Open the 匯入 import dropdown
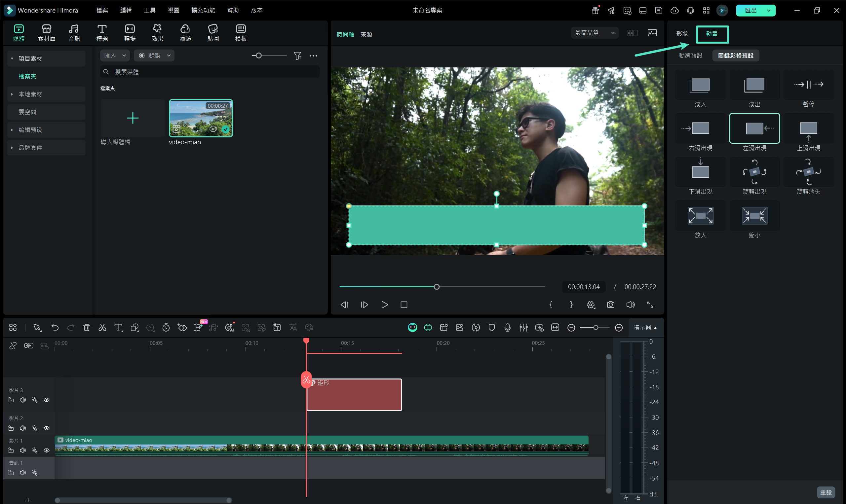Viewport: 846px width, 504px height. 115,55
